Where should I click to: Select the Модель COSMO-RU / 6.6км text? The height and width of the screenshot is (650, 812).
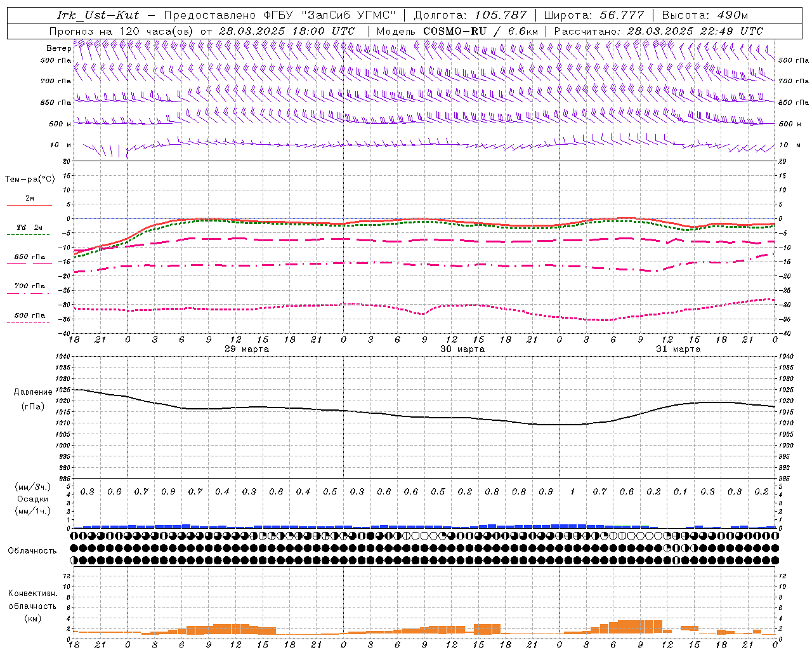tap(456, 31)
